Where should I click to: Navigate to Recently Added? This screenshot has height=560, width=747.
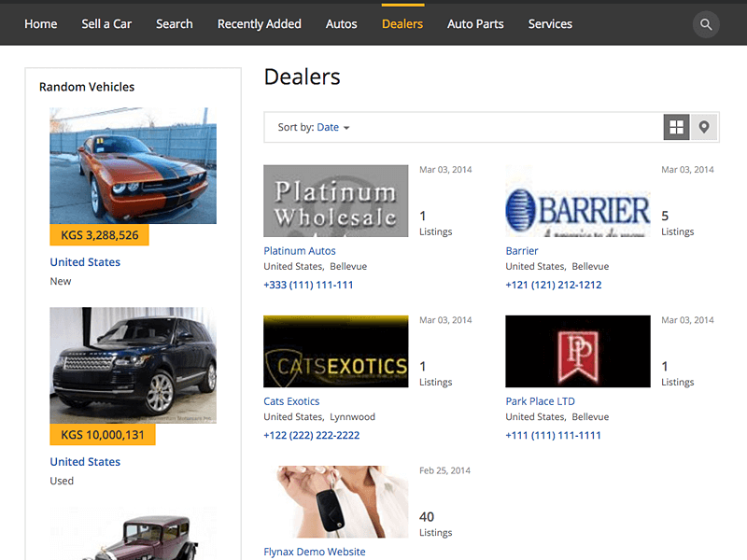click(x=260, y=24)
